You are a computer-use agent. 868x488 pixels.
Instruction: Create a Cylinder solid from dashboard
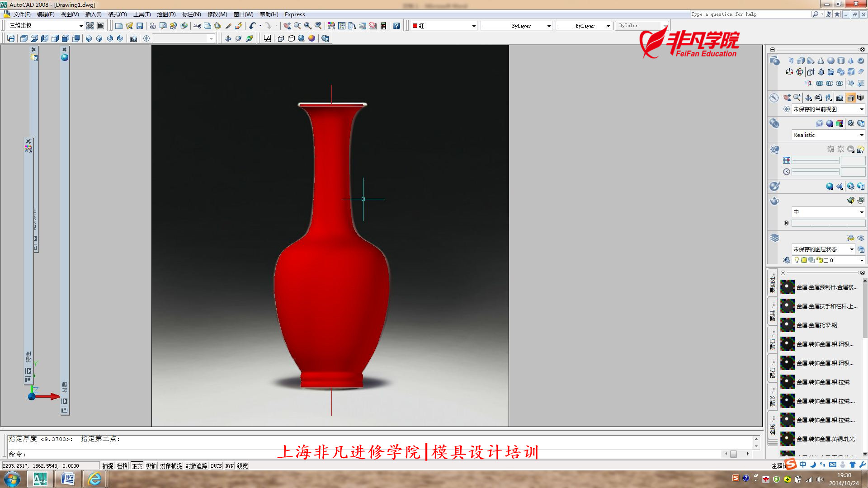[841, 61]
